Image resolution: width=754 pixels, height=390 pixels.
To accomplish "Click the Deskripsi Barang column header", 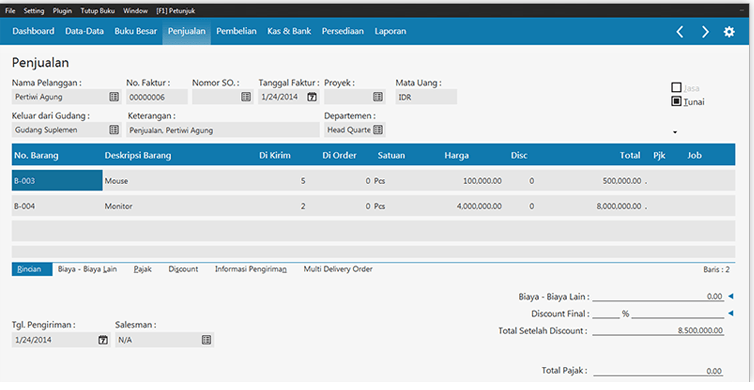I will coord(138,155).
